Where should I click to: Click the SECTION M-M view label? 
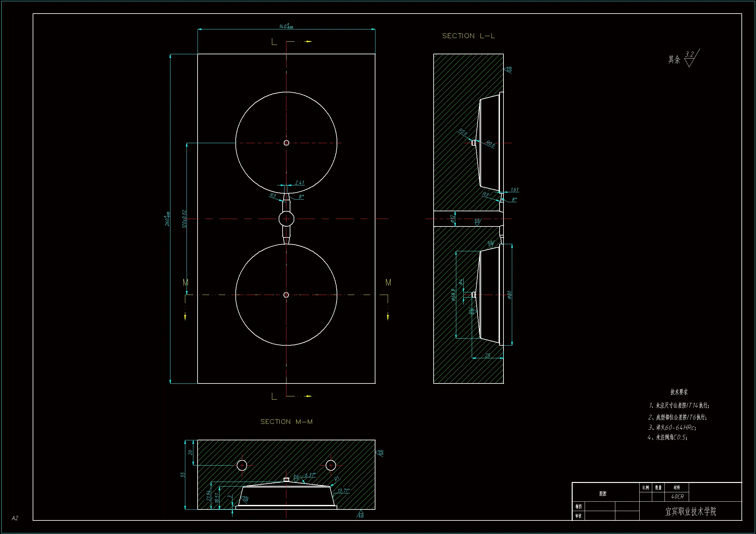point(286,422)
